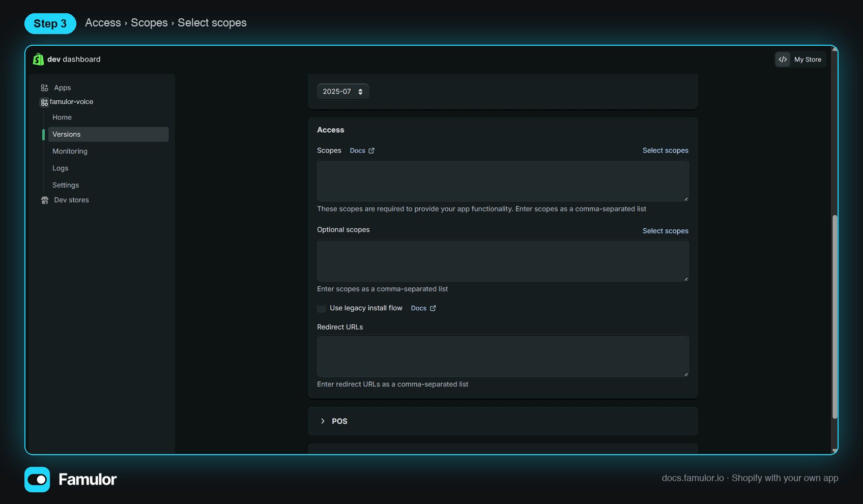
Task: Go to Monitoring page
Action: [x=70, y=151]
